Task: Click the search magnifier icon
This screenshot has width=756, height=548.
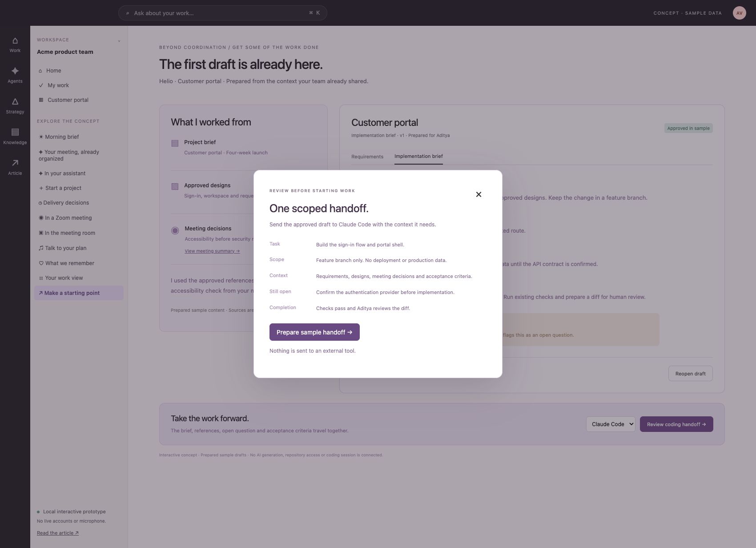Action: tap(127, 13)
